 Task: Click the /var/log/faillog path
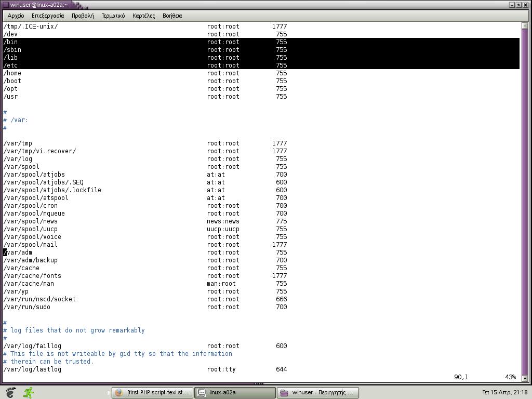click(x=32, y=347)
